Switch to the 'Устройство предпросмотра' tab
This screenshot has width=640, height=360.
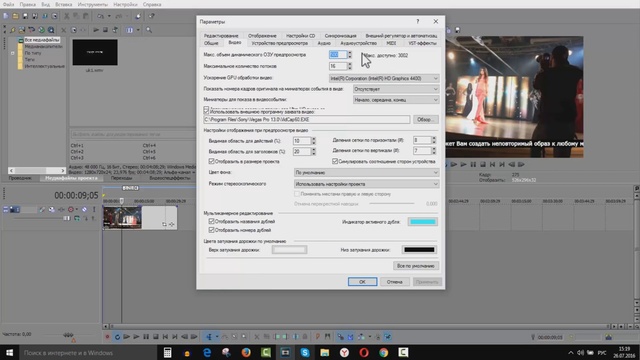point(280,43)
